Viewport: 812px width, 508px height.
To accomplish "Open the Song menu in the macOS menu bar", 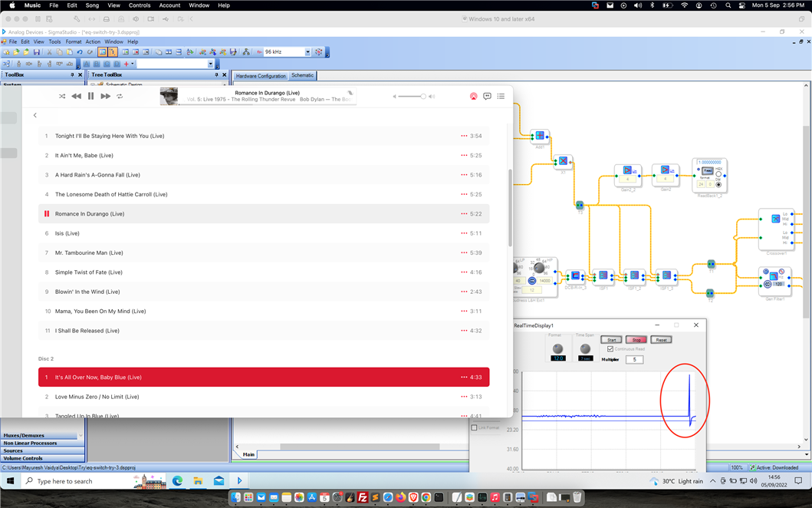I will tap(92, 5).
